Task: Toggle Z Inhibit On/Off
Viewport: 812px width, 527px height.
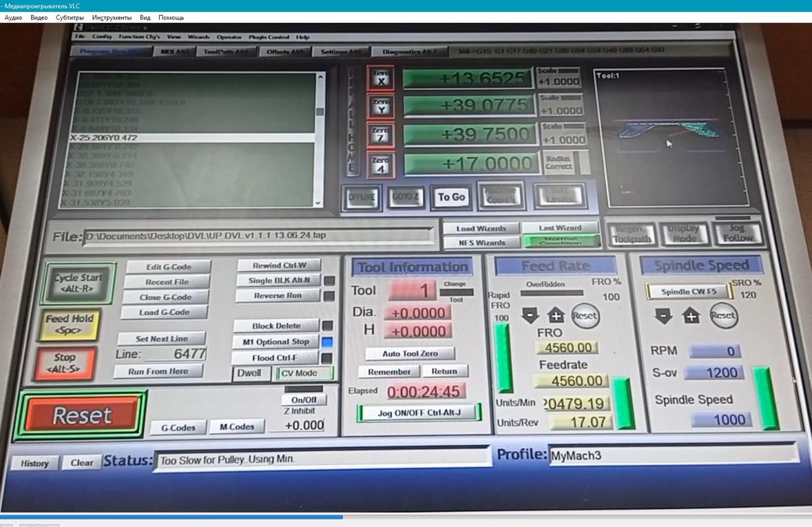Action: click(302, 400)
